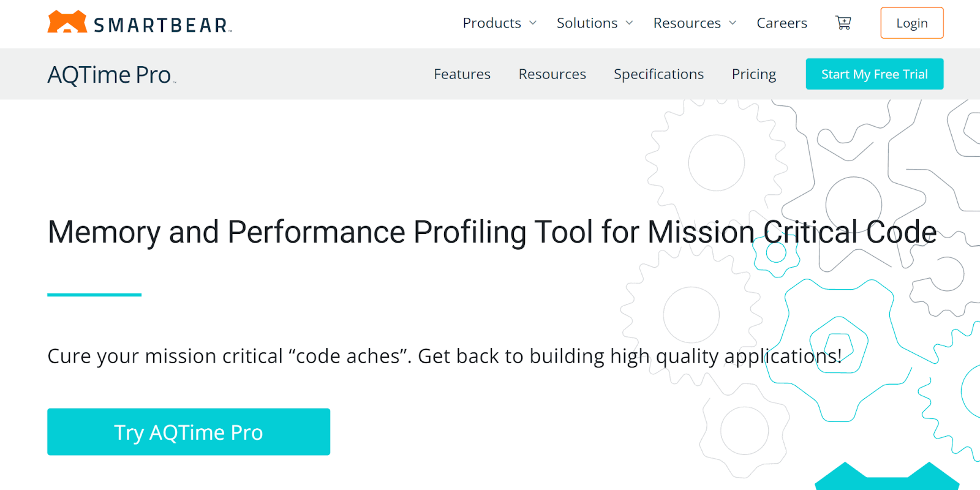The image size is (980, 490).
Task: Select Resources in the AQTime Pro bar
Action: 552,74
